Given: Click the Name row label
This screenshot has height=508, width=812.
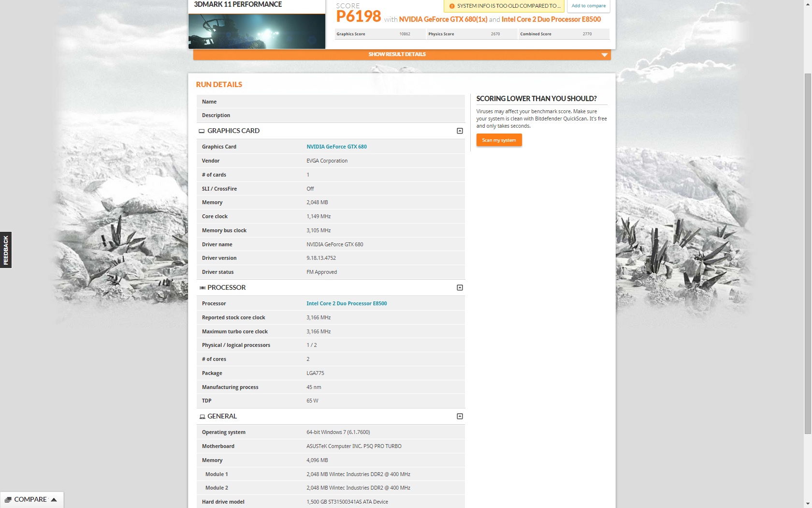Looking at the screenshot, I should 209,102.
